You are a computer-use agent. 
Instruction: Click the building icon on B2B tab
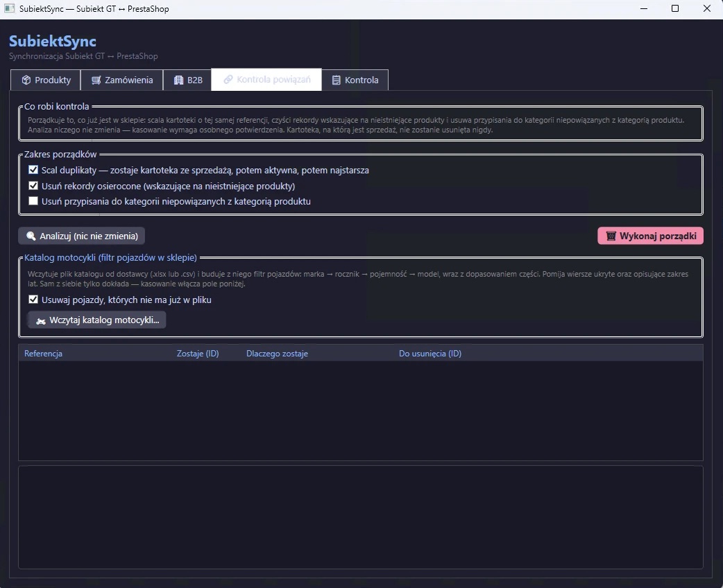(x=178, y=80)
